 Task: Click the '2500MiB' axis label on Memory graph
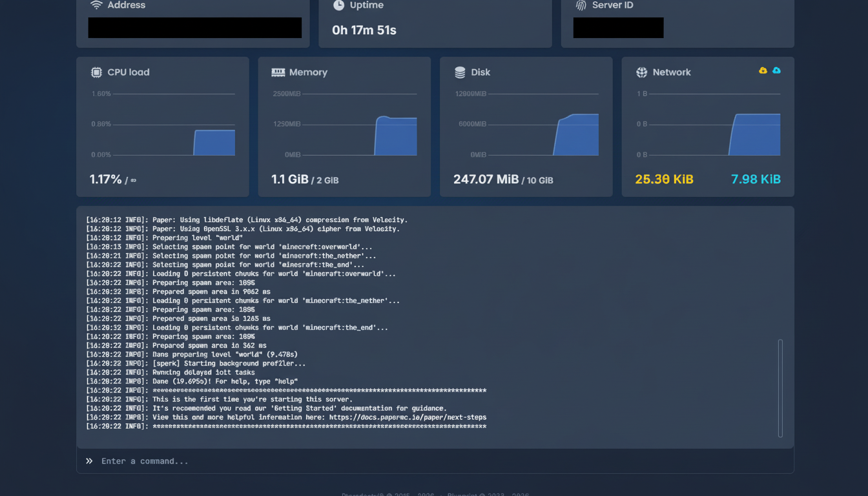[x=287, y=94]
